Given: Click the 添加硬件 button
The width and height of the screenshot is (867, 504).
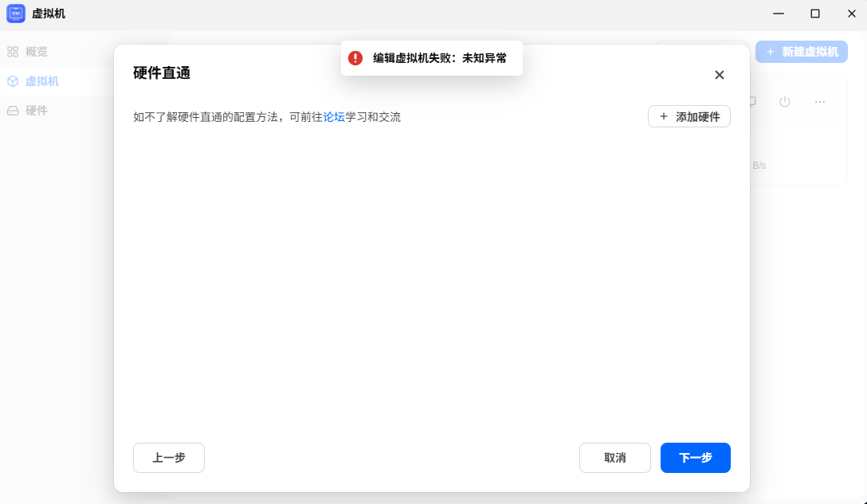Looking at the screenshot, I should [x=689, y=116].
